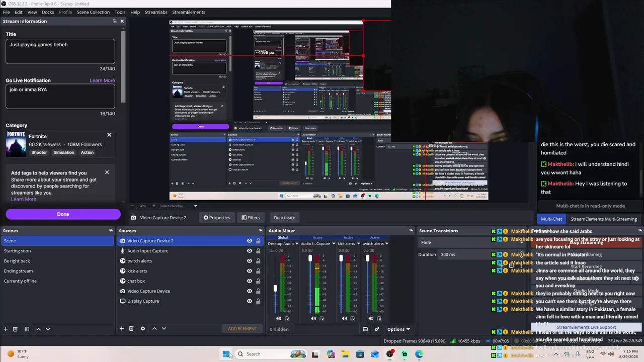Move the selected source up
Image resolution: width=644 pixels, height=362 pixels.
[154, 329]
